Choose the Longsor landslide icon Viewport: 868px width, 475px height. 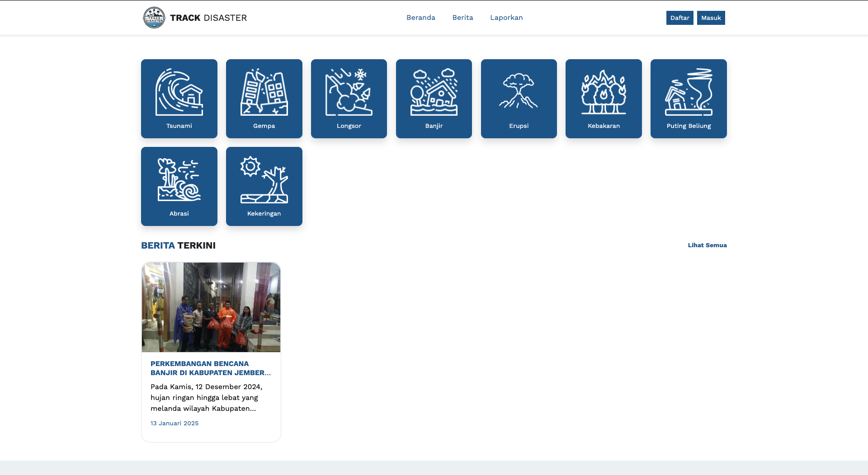[349, 93]
